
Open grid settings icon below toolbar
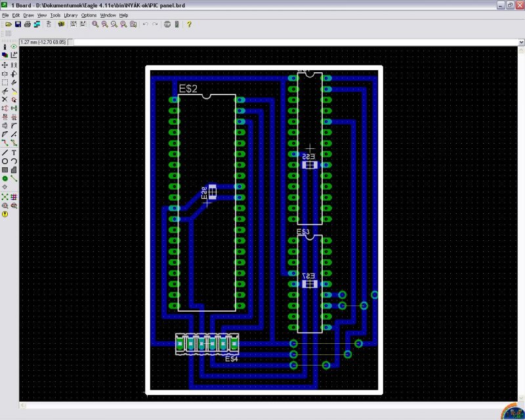[x=9, y=33]
